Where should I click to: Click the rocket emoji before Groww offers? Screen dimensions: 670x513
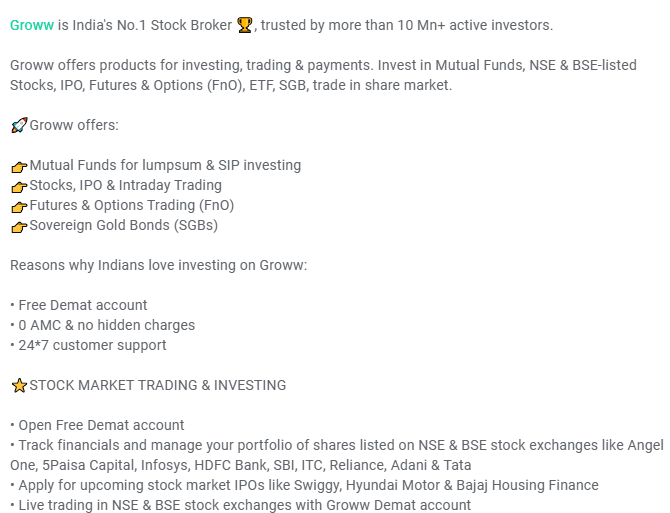coord(18,126)
